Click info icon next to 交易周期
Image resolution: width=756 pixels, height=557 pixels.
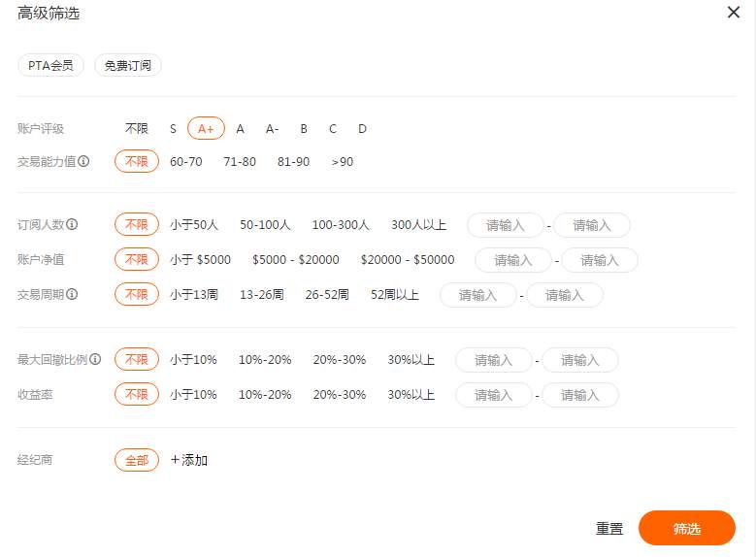[72, 294]
